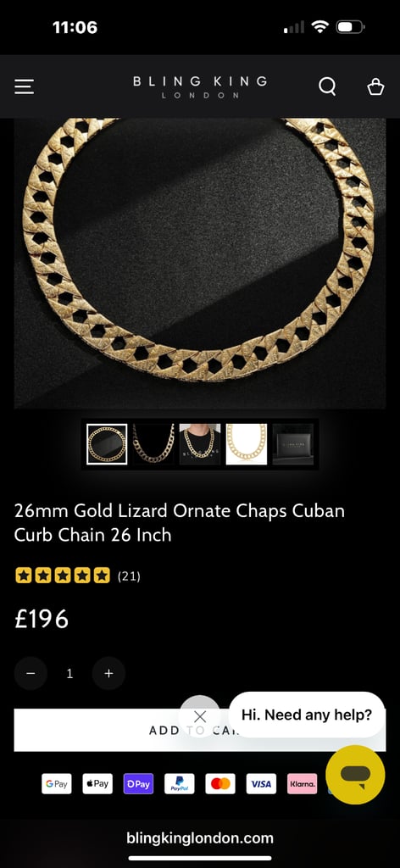Viewport: 400px width, 868px height.
Task: Select the Mastercard payment icon
Action: pyautogui.click(x=220, y=784)
